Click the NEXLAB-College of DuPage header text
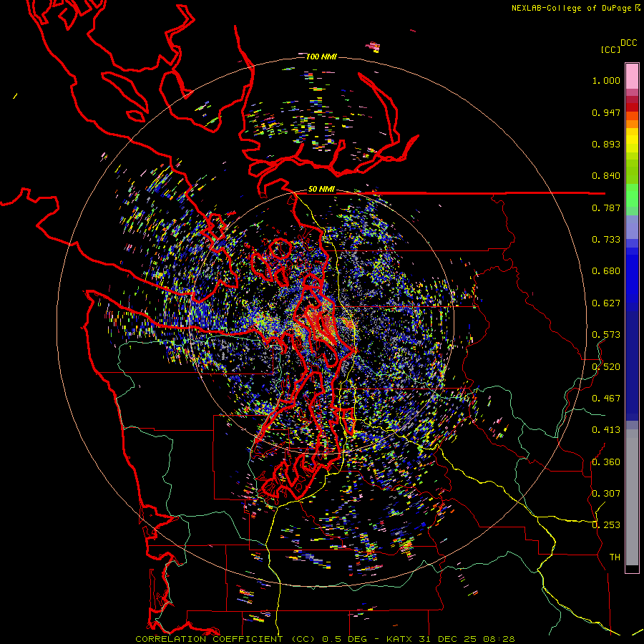The image size is (644, 644). point(571,8)
